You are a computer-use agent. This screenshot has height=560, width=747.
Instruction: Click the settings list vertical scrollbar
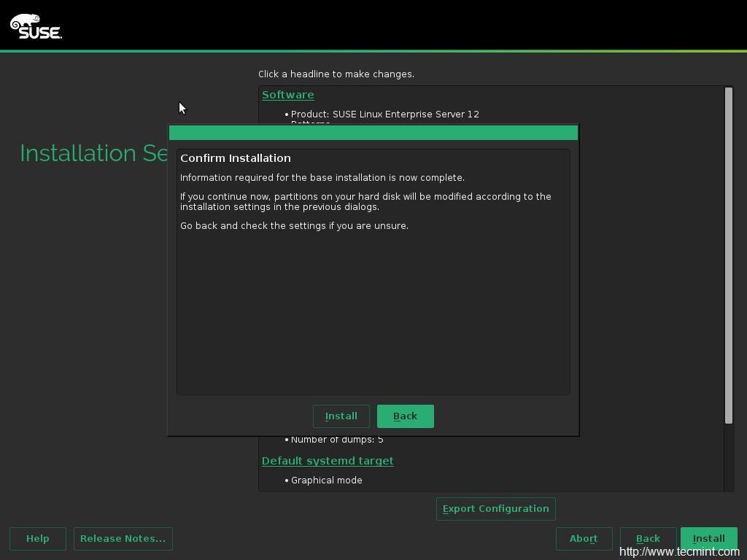(x=728, y=255)
